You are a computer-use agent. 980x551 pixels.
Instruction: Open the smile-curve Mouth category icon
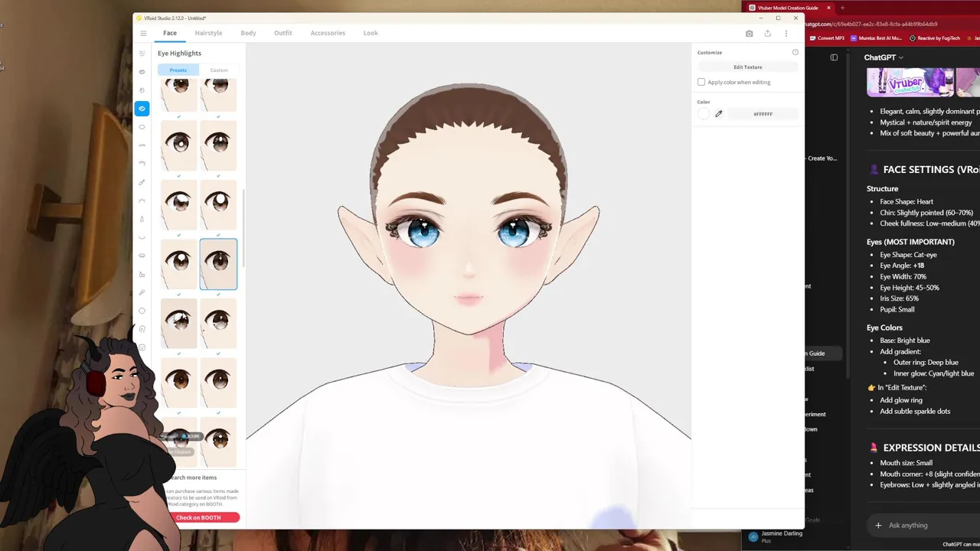142,237
